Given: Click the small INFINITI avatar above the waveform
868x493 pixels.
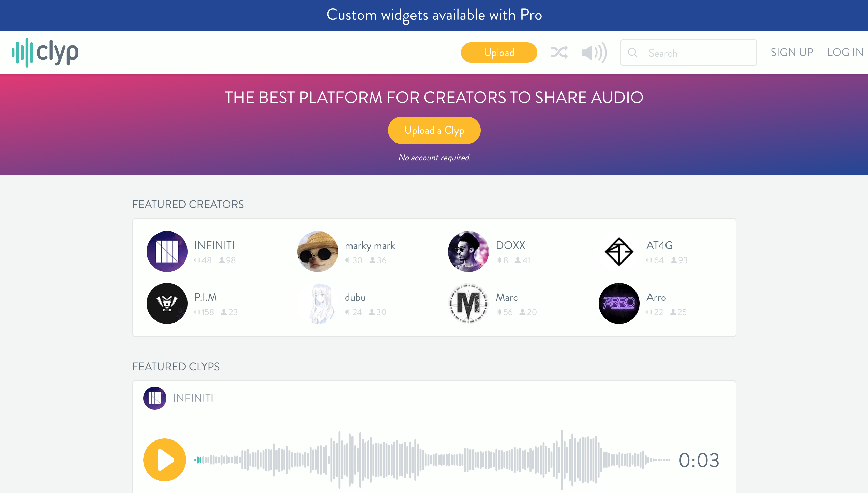Looking at the screenshot, I should (154, 398).
